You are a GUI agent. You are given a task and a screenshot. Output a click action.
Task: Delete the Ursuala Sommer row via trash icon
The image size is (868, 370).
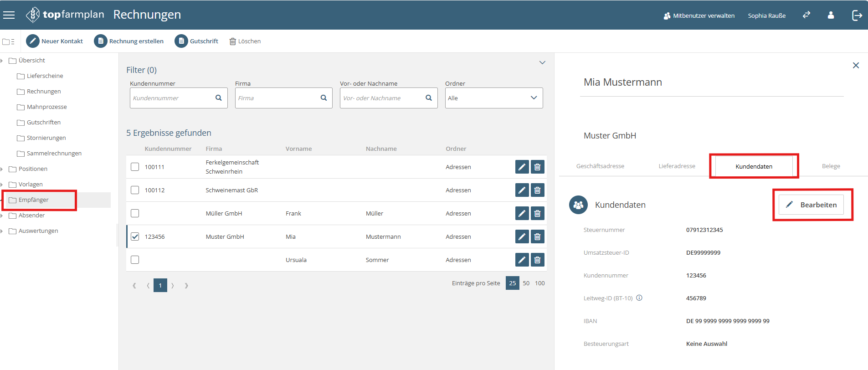537,260
